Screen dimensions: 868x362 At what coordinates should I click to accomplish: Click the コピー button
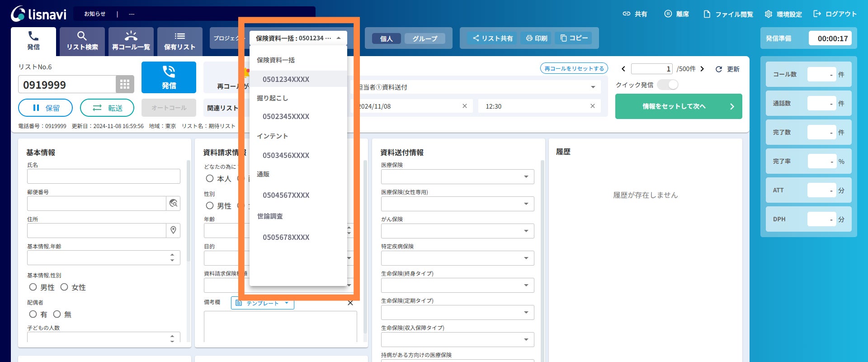tap(574, 38)
